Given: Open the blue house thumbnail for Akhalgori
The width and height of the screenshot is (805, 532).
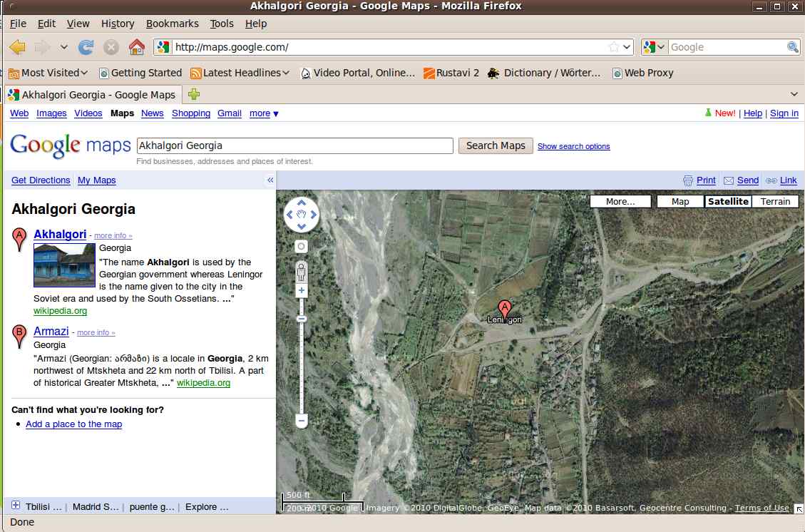Looking at the screenshot, I should tap(64, 265).
